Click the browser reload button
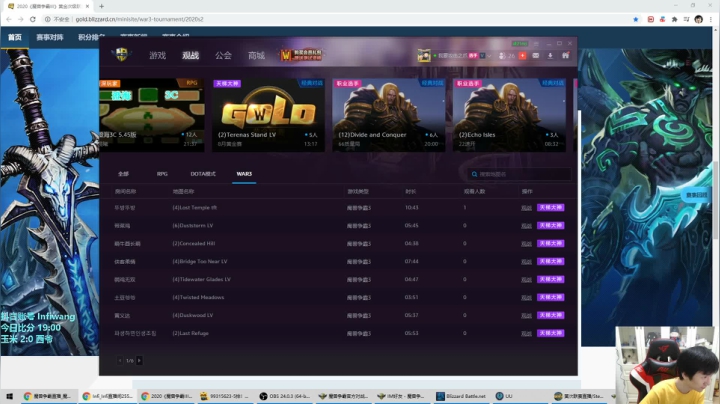The width and height of the screenshot is (720, 404). 33,19
